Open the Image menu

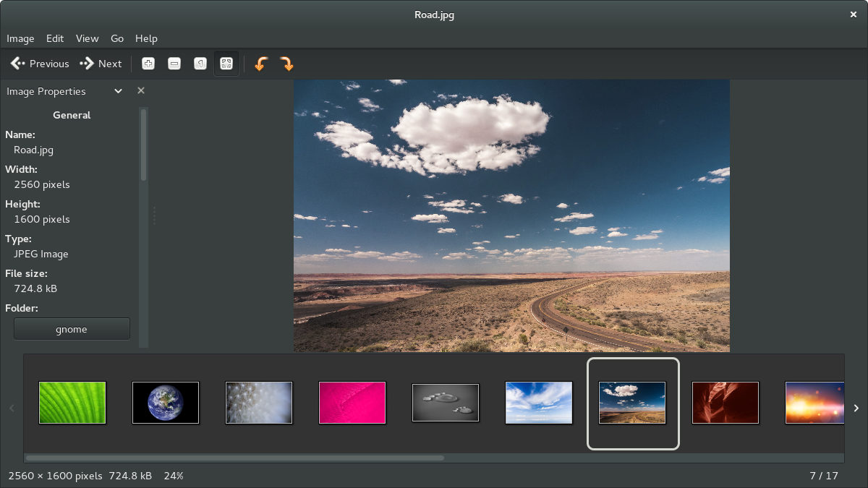pyautogui.click(x=20, y=38)
